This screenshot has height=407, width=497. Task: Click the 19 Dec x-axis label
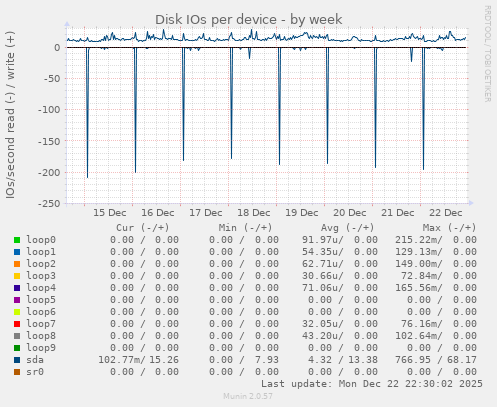click(302, 213)
